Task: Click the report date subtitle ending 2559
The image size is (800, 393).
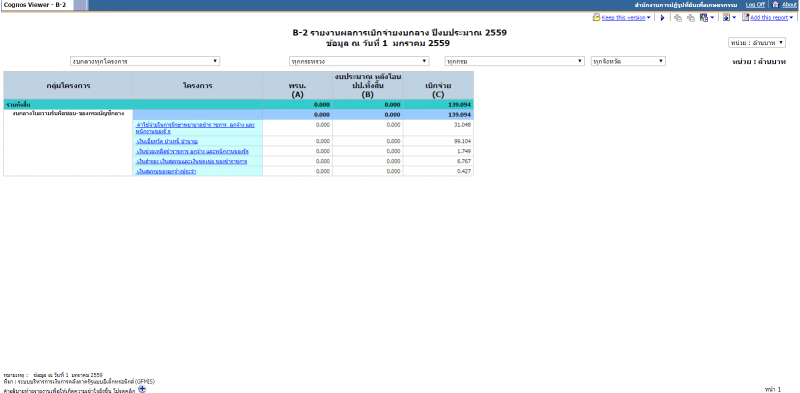Action: (x=387, y=43)
